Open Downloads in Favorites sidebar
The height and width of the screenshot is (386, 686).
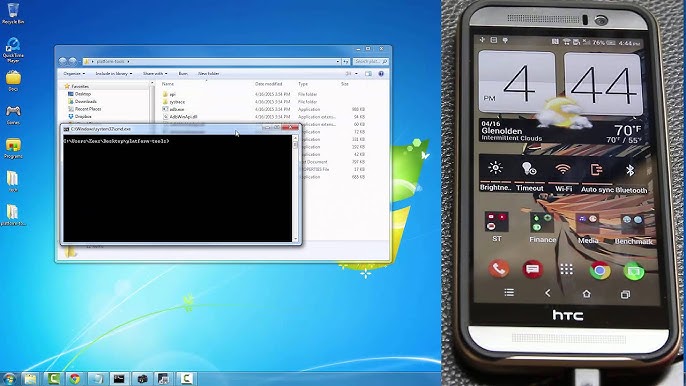coord(82,101)
